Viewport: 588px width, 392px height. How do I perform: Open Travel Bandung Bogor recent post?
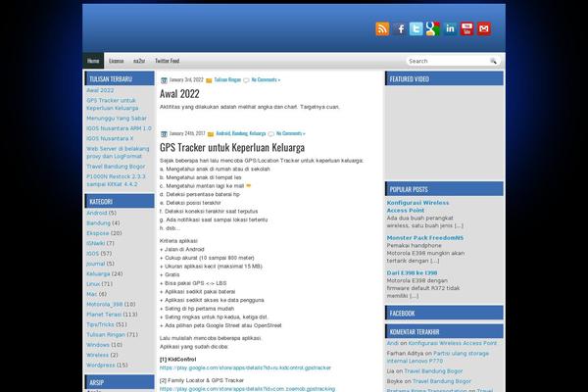[x=116, y=167]
